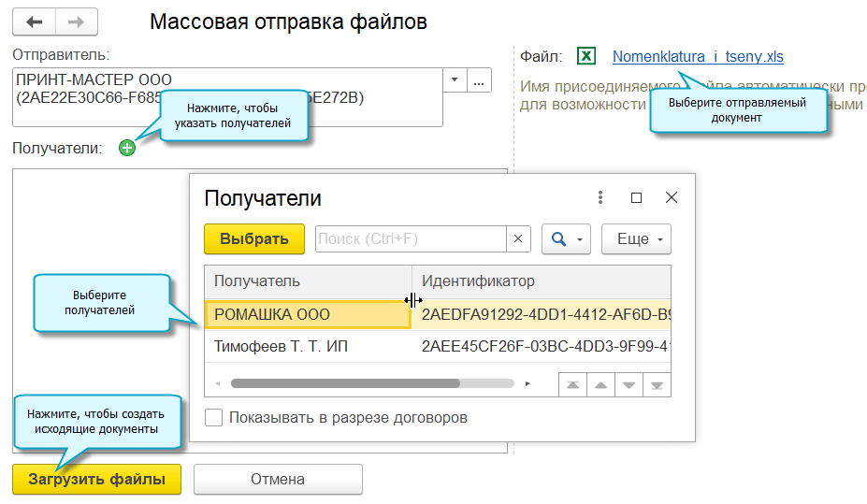Image resolution: width=867 pixels, height=504 pixels.
Task: Expand the Отправитель dropdown arrow
Action: (454, 80)
